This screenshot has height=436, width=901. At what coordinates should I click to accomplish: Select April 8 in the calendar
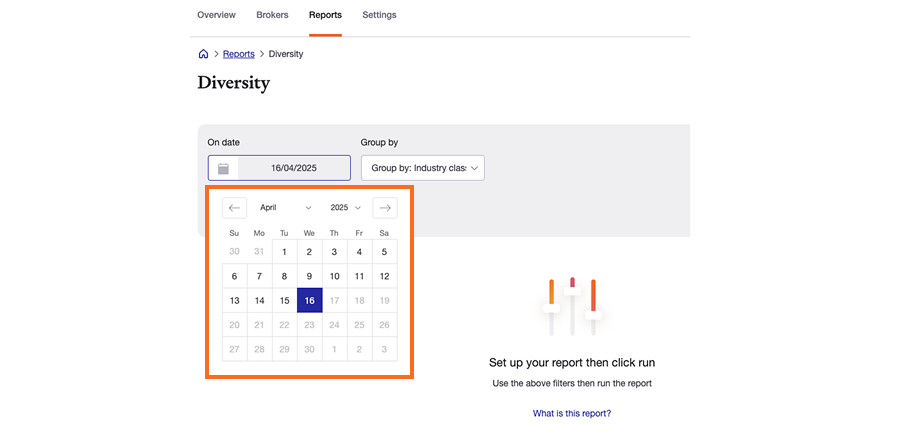(284, 276)
